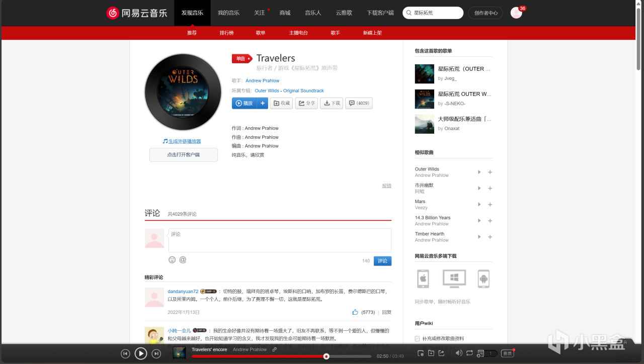Click the link icon beside Andrew Prahlow in player
This screenshot has width=644, height=364.
pos(274,349)
